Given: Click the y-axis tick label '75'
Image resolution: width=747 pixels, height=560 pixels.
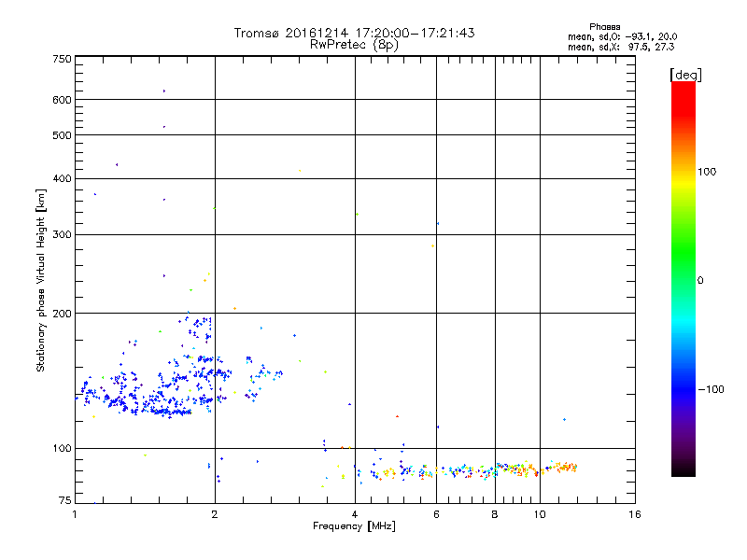Looking at the screenshot, I should click(x=65, y=500).
